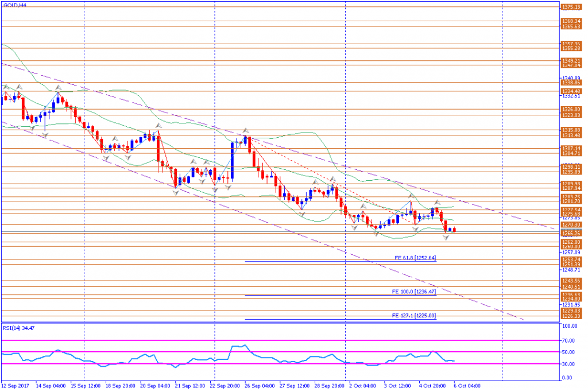Click the 1226.33 price level label
Screen dimensions: 588x392
tap(571, 316)
